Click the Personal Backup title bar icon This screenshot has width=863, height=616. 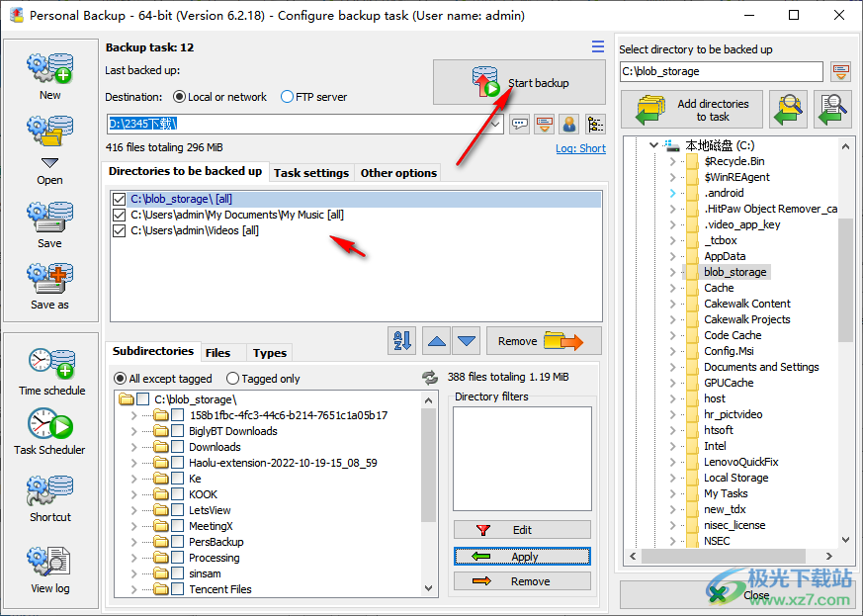(x=17, y=15)
